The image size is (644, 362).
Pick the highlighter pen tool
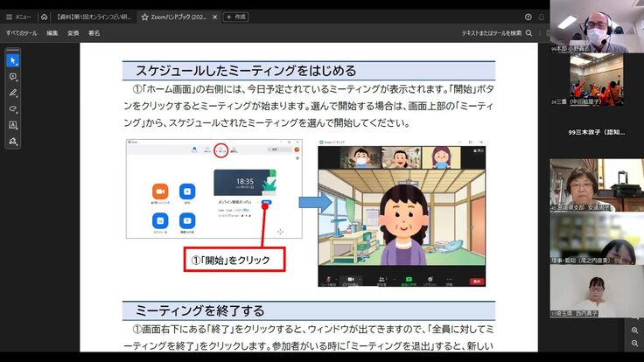pyautogui.click(x=12, y=93)
